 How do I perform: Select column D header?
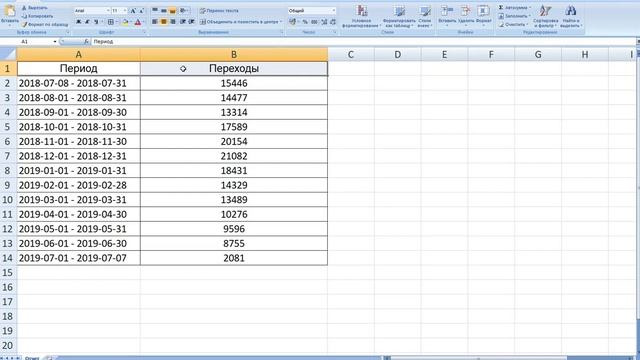click(x=398, y=54)
